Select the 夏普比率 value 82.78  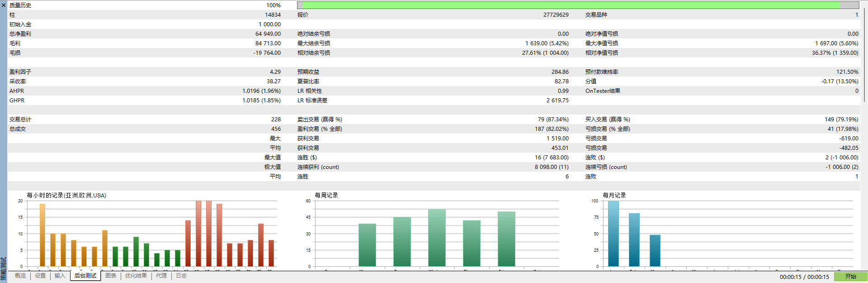pyautogui.click(x=562, y=82)
